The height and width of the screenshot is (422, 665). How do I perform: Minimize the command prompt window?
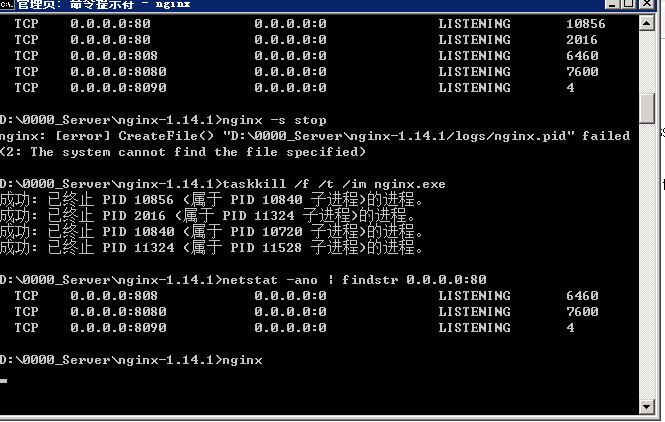(612, 4)
